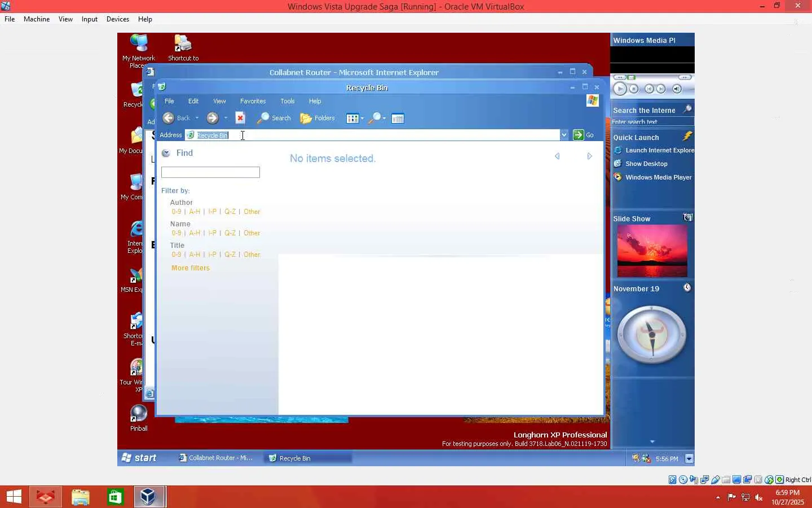Show hidden icons in host system tray
The height and width of the screenshot is (508, 812).
718,497
